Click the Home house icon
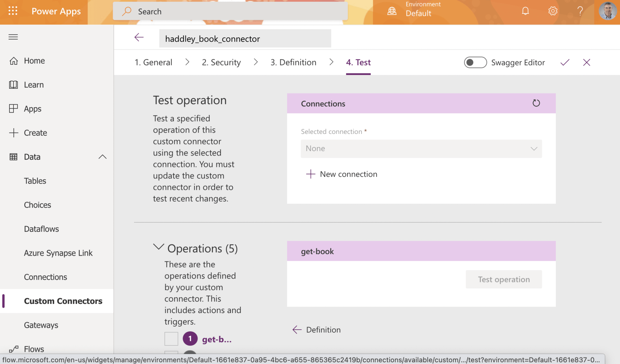620x364 pixels. pos(14,61)
